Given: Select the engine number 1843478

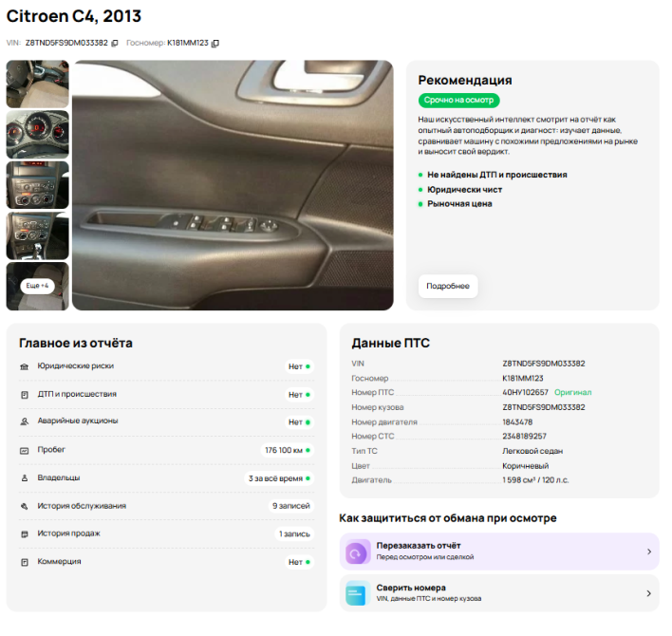Looking at the screenshot, I should 517,422.
